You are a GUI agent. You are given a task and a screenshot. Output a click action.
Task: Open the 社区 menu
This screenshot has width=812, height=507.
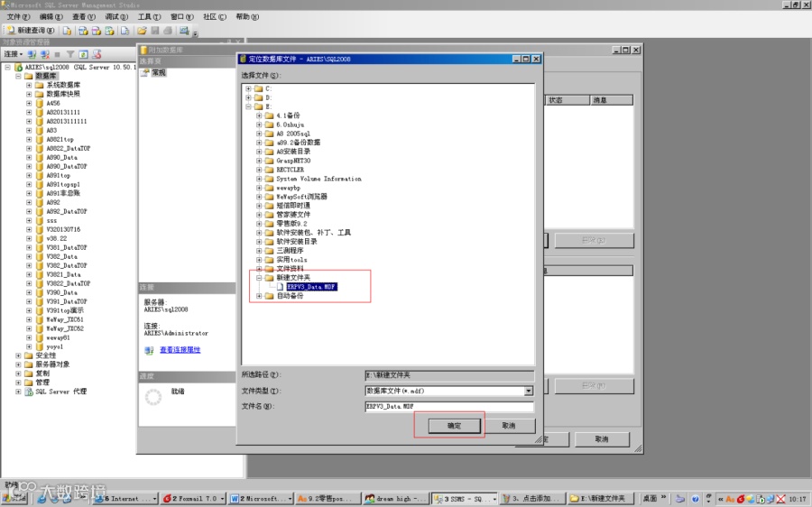click(215, 16)
